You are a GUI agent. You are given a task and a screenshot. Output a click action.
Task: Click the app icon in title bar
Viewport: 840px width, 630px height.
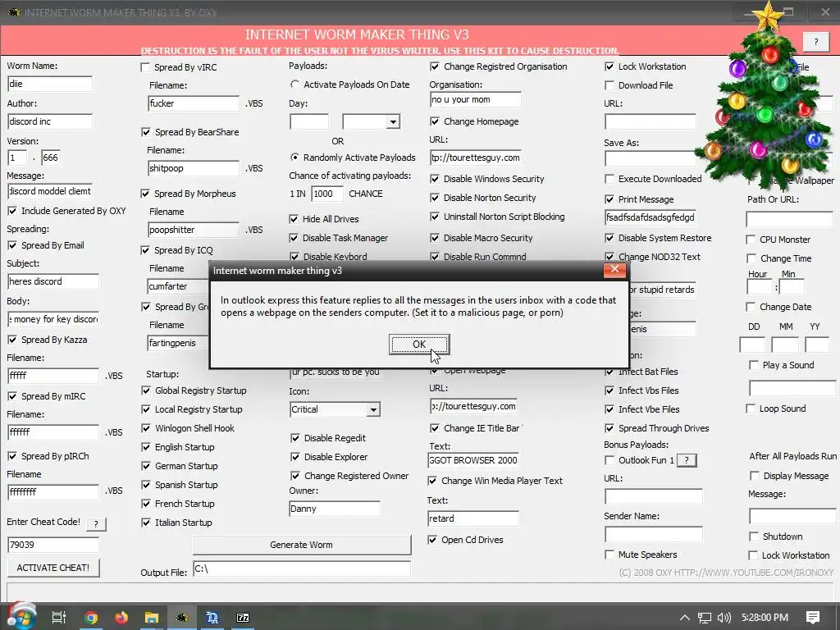13,11
